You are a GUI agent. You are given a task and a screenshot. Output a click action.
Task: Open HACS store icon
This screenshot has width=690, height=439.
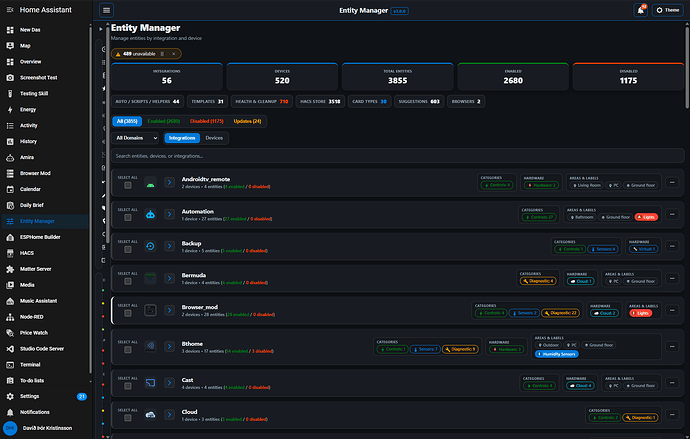[10, 253]
